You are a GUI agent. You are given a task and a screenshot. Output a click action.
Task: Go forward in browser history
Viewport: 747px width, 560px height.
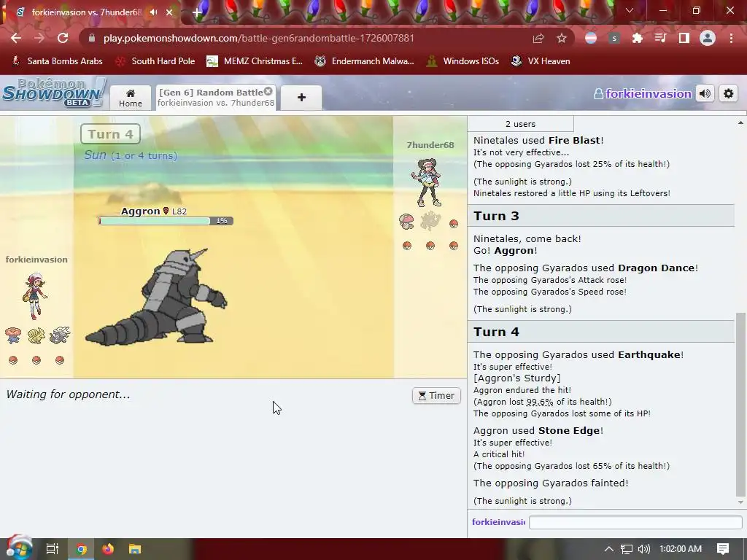point(39,38)
